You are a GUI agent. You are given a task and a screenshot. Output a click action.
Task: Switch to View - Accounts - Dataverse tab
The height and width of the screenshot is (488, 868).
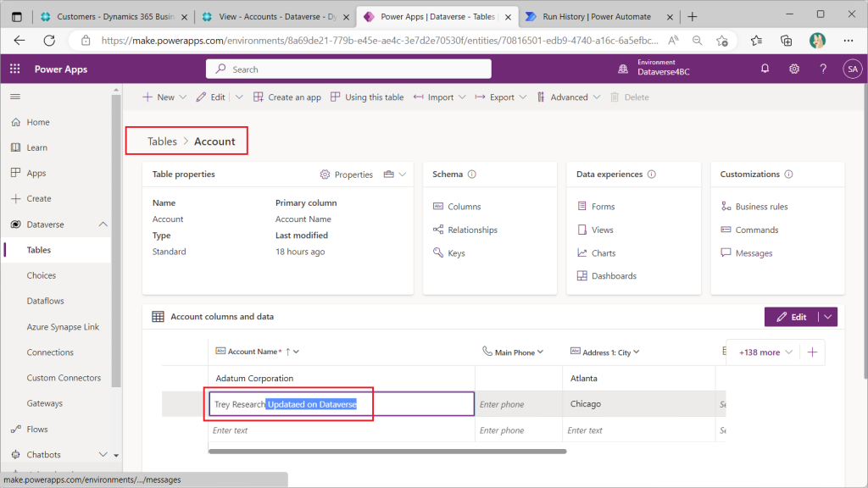pyautogui.click(x=275, y=17)
